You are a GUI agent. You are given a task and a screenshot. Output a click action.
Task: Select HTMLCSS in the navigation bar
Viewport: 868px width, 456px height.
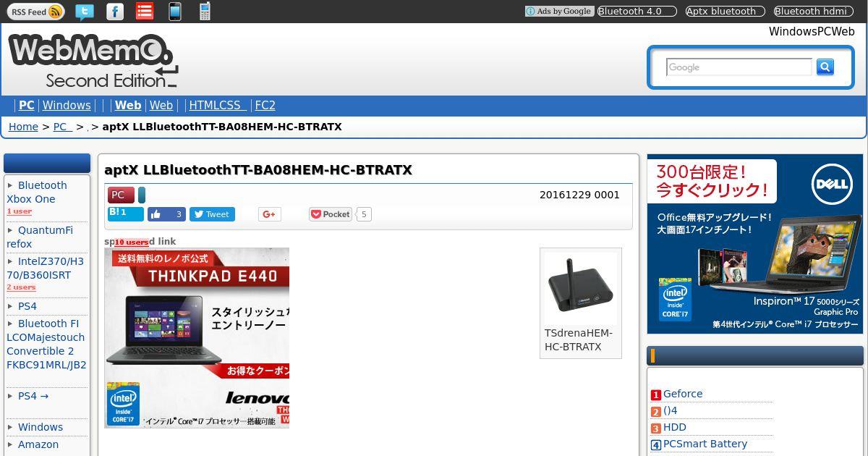click(x=217, y=106)
